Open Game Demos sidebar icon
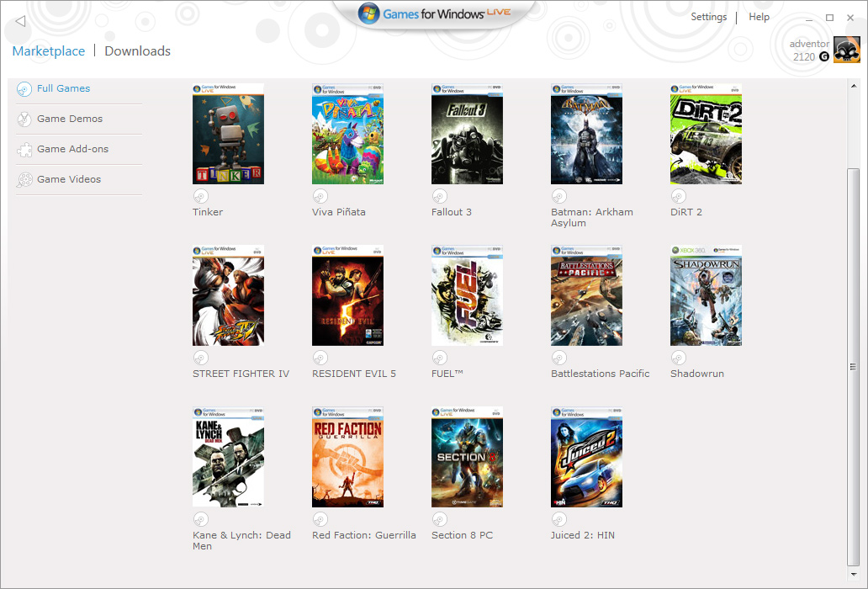Screen dimensions: 868x589 click(x=24, y=119)
